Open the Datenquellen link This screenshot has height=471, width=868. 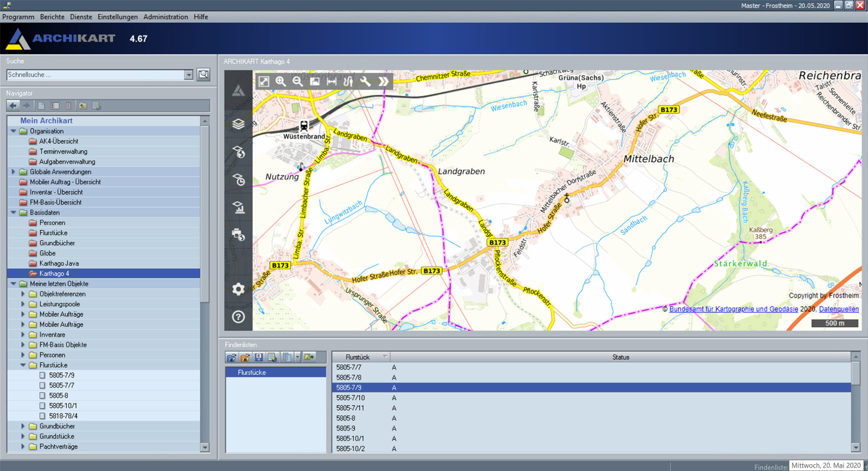point(839,309)
